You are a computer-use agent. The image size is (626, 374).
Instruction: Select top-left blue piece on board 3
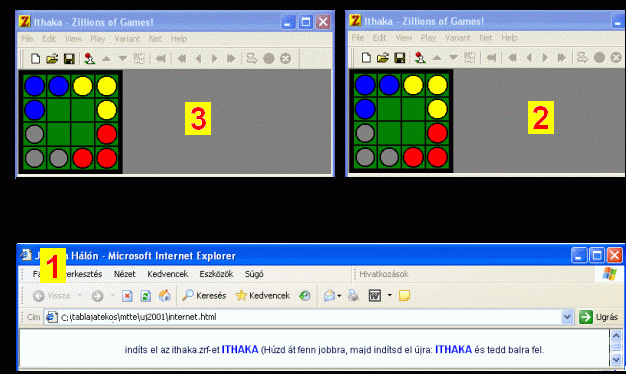pyautogui.click(x=34, y=86)
